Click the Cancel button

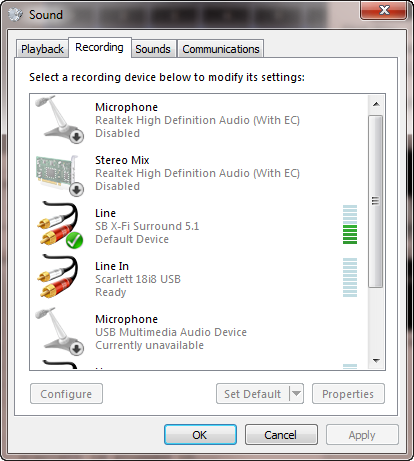(x=281, y=435)
